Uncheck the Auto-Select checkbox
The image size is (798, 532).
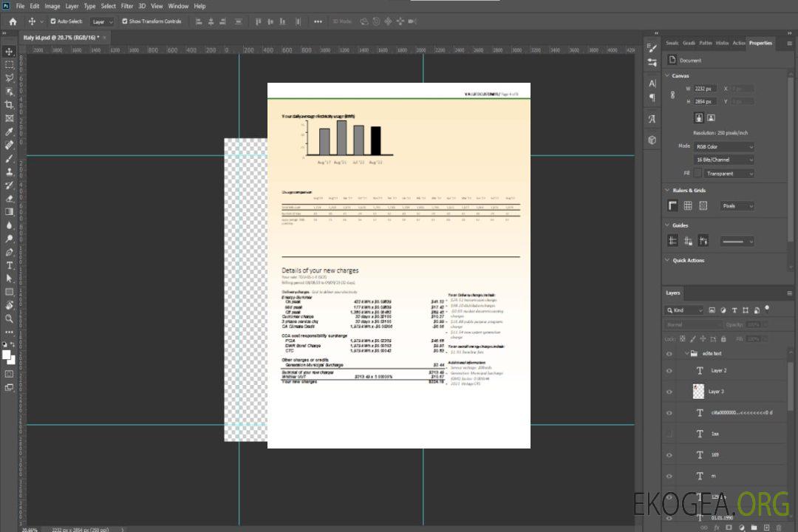click(53, 21)
